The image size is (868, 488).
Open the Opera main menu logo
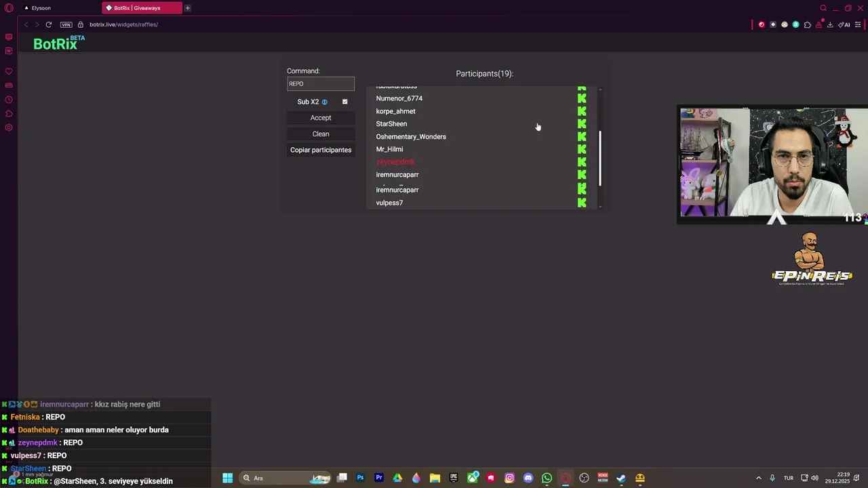9,8
